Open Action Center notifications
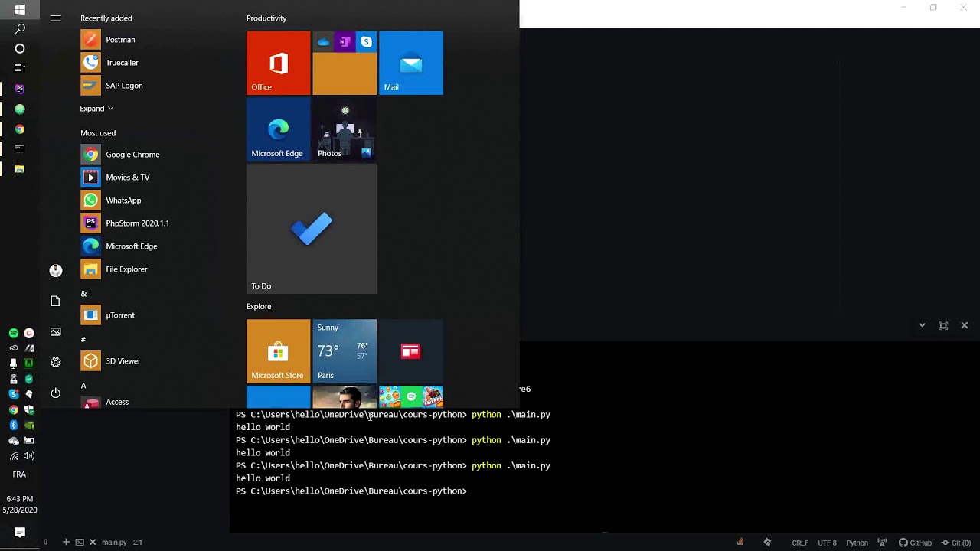The image size is (980, 551). [x=20, y=533]
